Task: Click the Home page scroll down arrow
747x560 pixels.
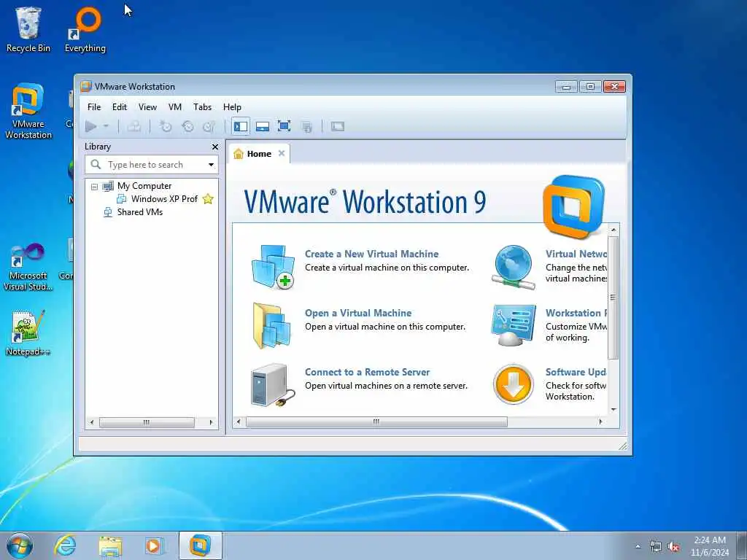Action: coord(614,410)
